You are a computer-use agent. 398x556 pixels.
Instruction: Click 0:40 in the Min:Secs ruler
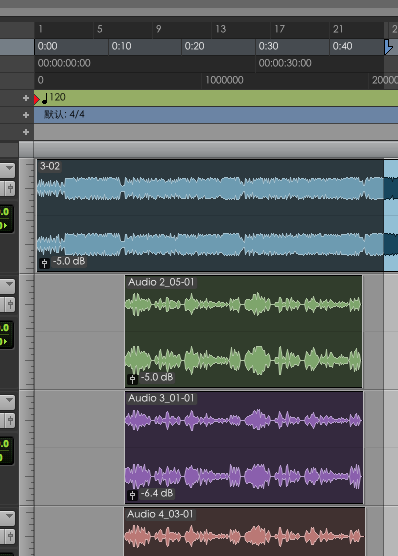tap(342, 46)
